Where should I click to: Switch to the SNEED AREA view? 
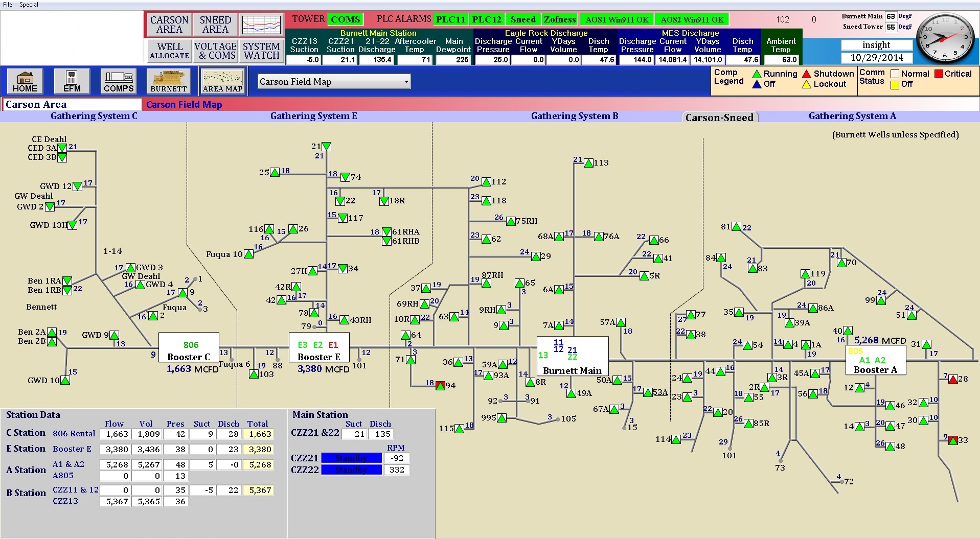tap(215, 24)
